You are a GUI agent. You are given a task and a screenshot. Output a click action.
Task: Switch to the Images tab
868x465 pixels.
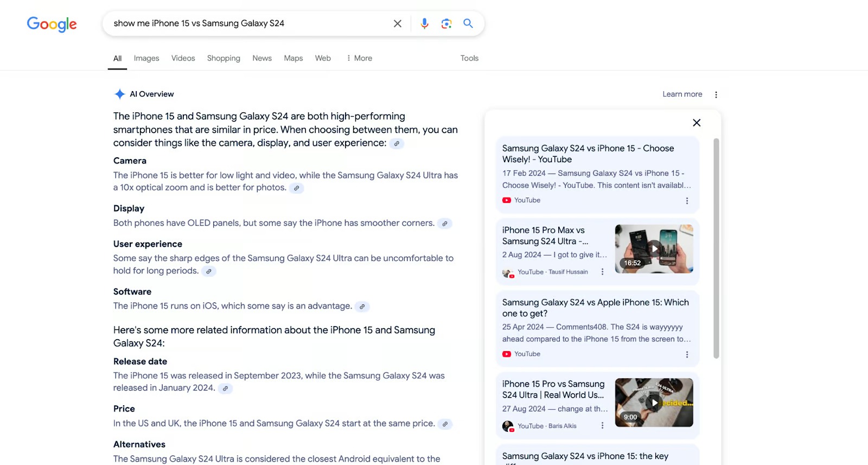tap(146, 58)
